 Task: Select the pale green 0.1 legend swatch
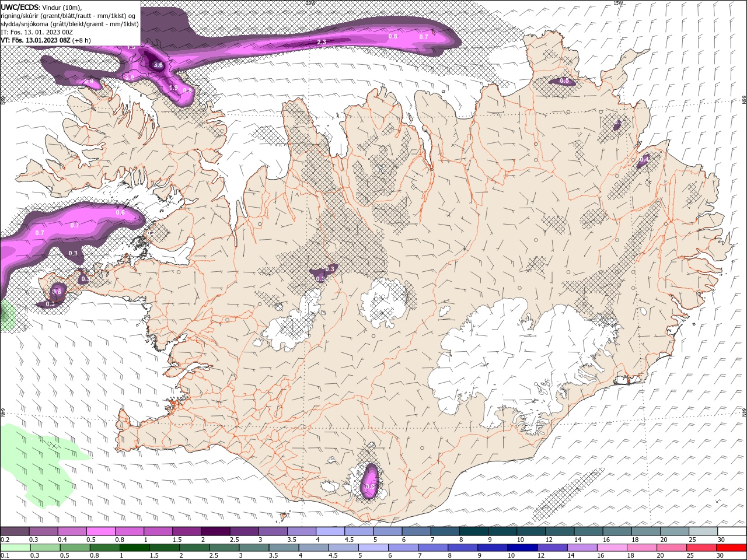point(15,548)
